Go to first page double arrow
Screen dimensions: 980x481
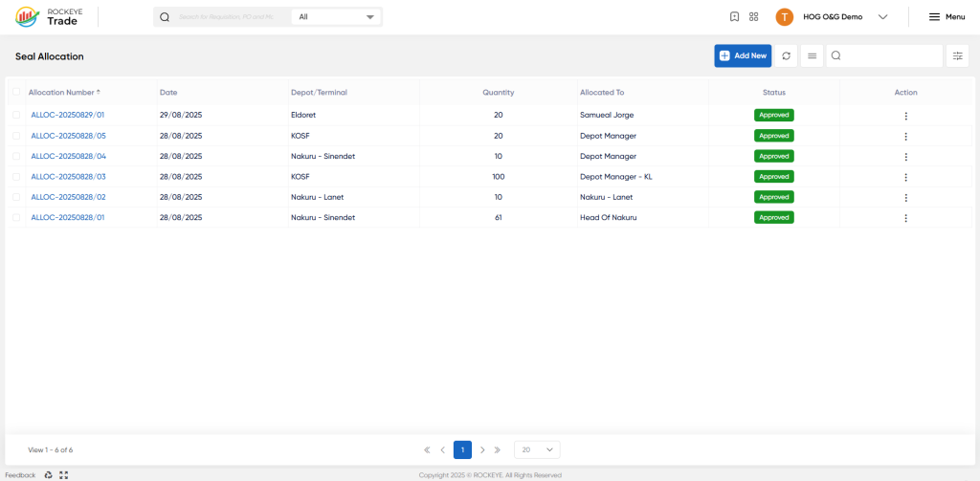(x=427, y=449)
